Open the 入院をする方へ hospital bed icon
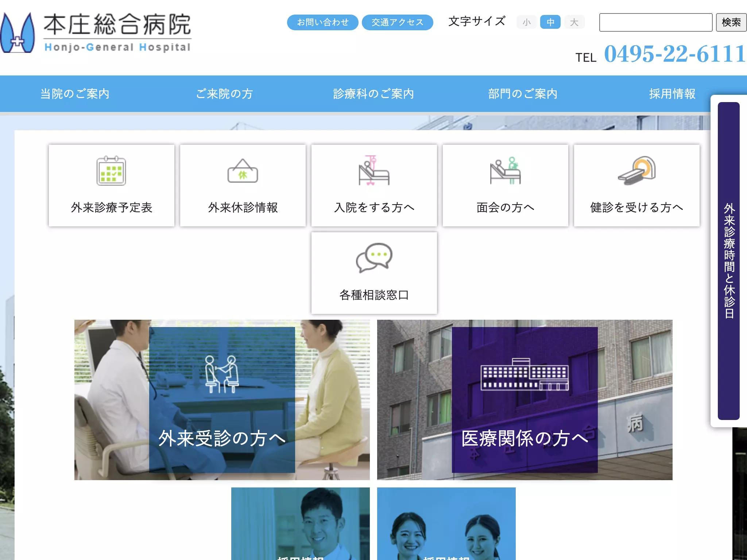This screenshot has width=747, height=560. click(x=374, y=170)
